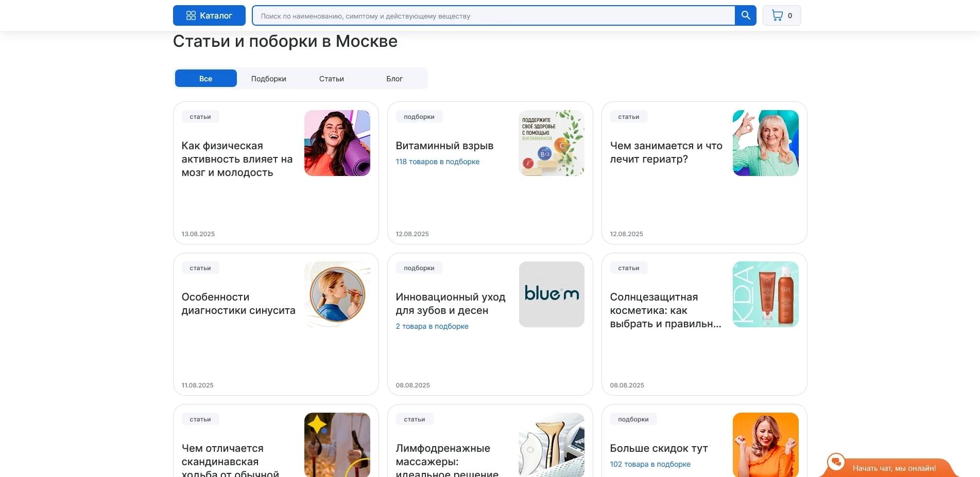Click the yoga mat woman article image
980x477 pixels.
pyautogui.click(x=337, y=143)
